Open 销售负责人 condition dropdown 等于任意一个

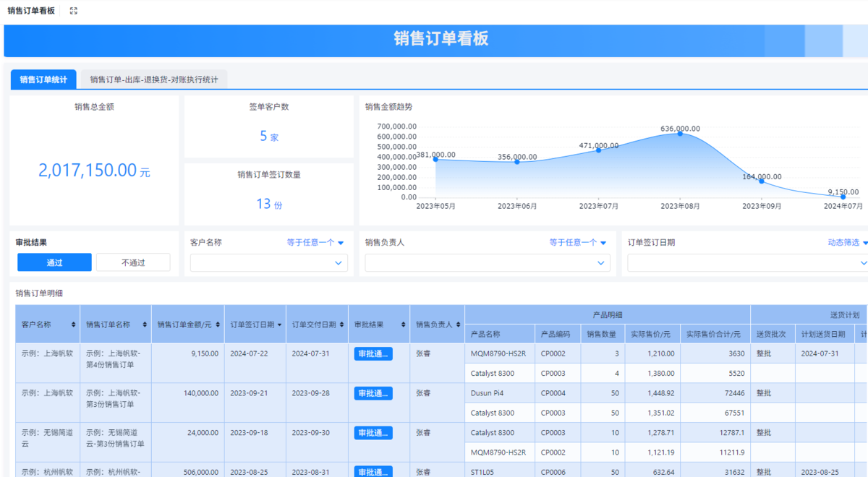pyautogui.click(x=577, y=243)
